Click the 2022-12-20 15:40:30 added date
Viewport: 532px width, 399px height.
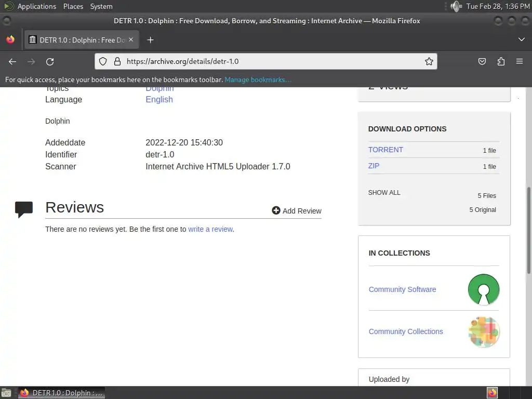click(184, 142)
